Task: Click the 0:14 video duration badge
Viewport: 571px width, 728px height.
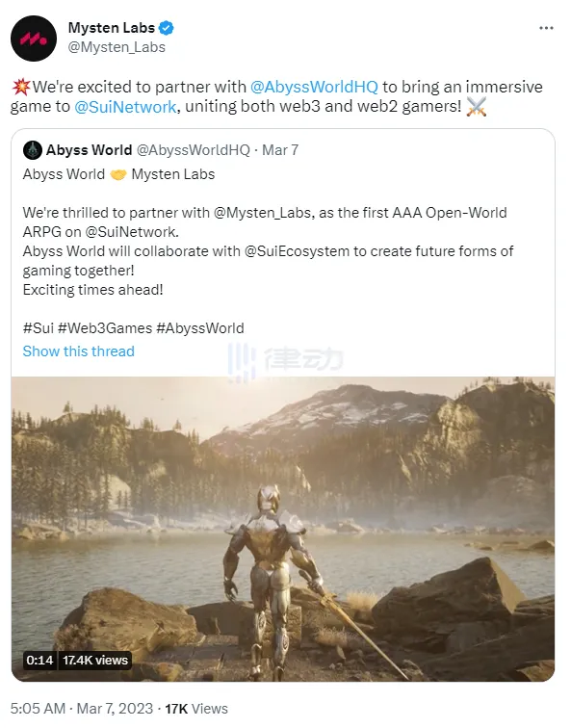Action: coord(39,660)
